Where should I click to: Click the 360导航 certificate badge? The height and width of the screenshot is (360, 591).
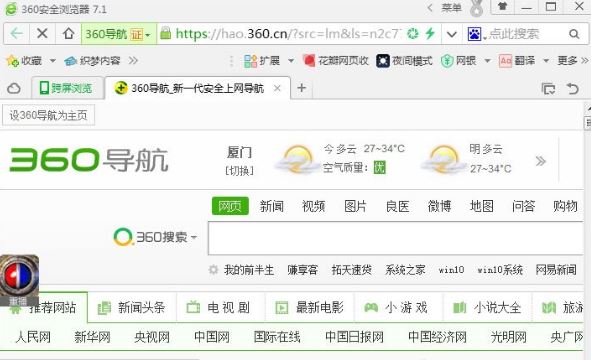pos(118,34)
